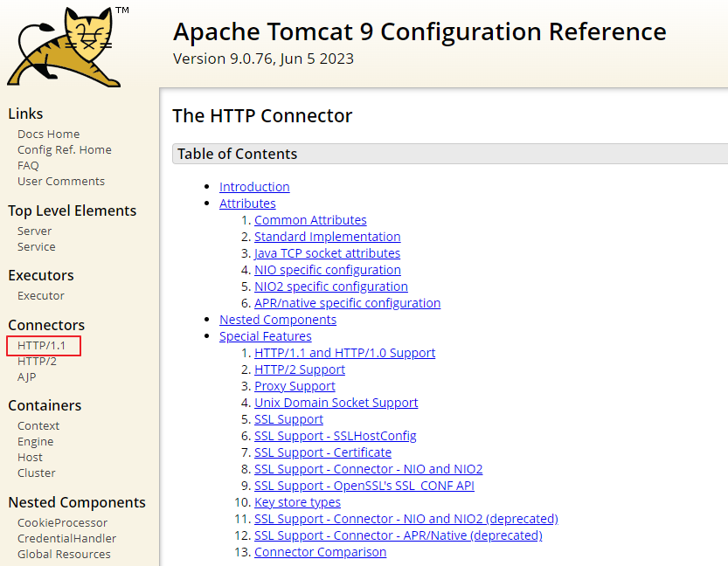This screenshot has height=566, width=728.
Task: Open SSL Support - Certificate link
Action: (322, 452)
